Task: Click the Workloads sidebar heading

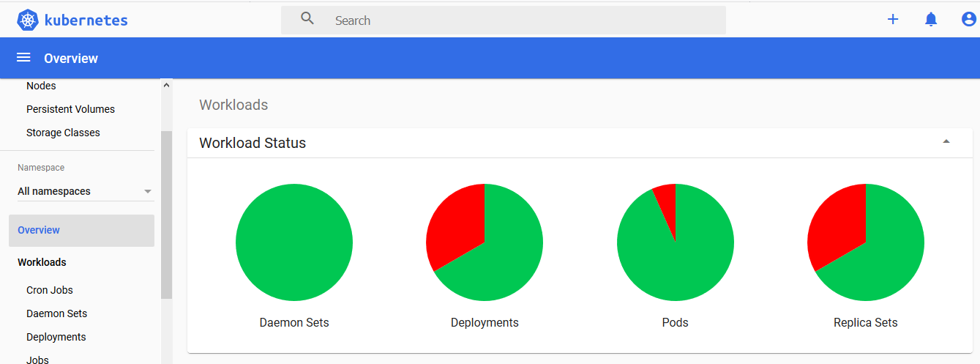Action: 42,262
